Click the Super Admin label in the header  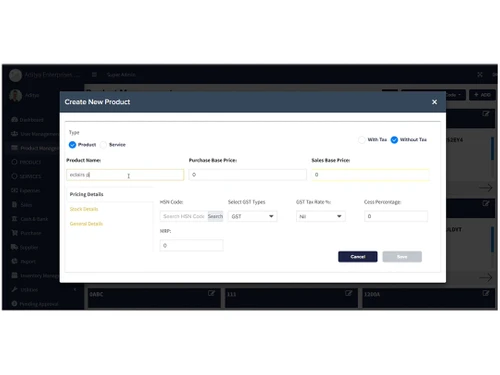(x=121, y=75)
